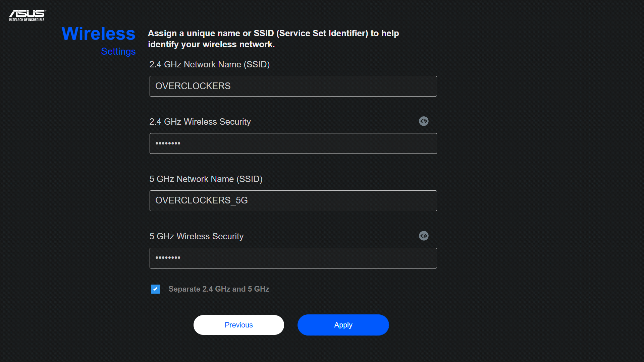The image size is (644, 362).
Task: Click the 'Separate 2.4 GHz and 5 GHz' label
Action: pos(219,289)
